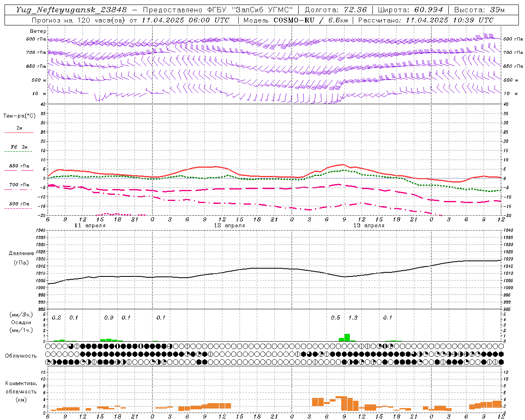Viewport: 525px width, 420px height.
Task: Click the 0.5 precipitation value
Action: point(336,318)
